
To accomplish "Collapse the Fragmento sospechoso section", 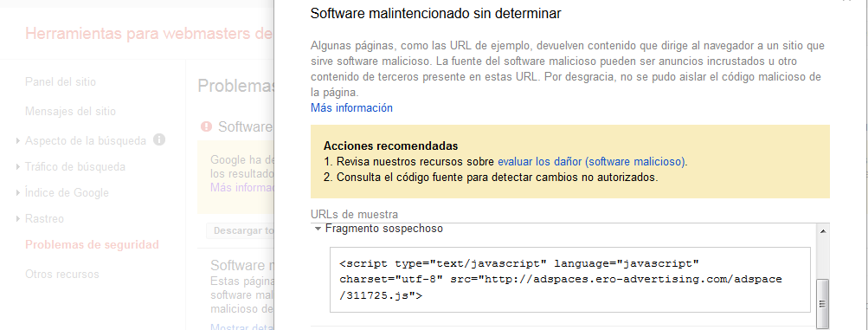I will pyautogui.click(x=318, y=228).
